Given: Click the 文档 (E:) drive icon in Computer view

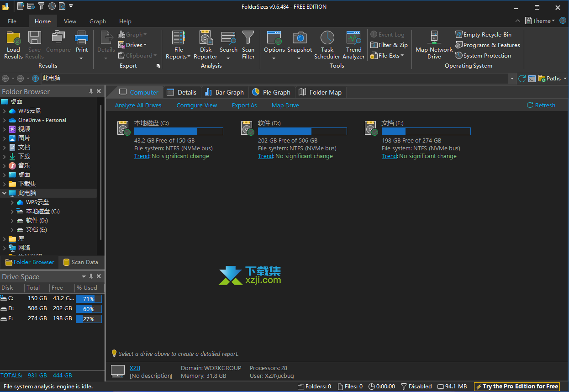Looking at the screenshot, I should click(x=372, y=128).
